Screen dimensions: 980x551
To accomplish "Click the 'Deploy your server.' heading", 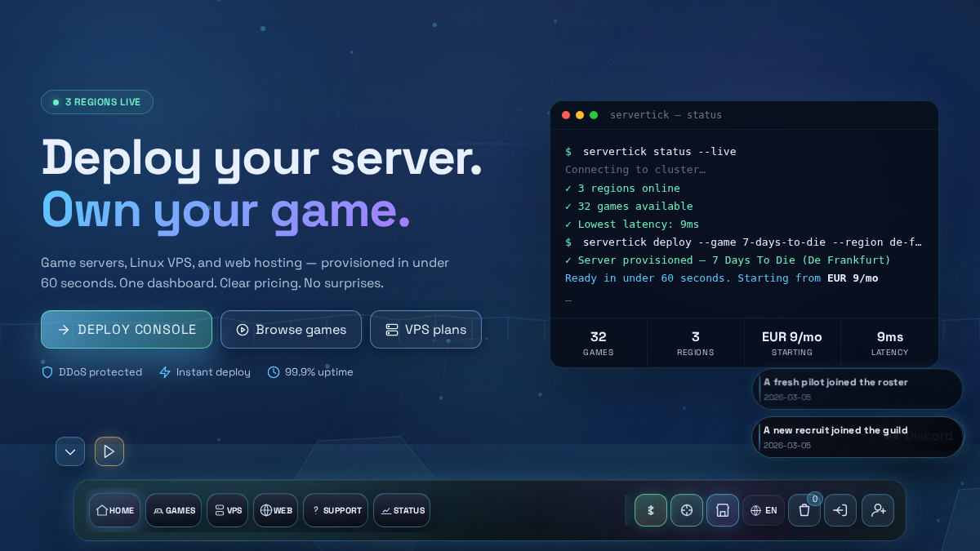I will [262, 158].
